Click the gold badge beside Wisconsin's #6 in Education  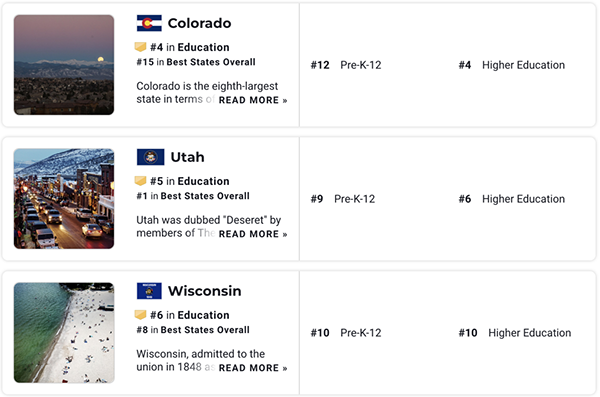pos(140,315)
